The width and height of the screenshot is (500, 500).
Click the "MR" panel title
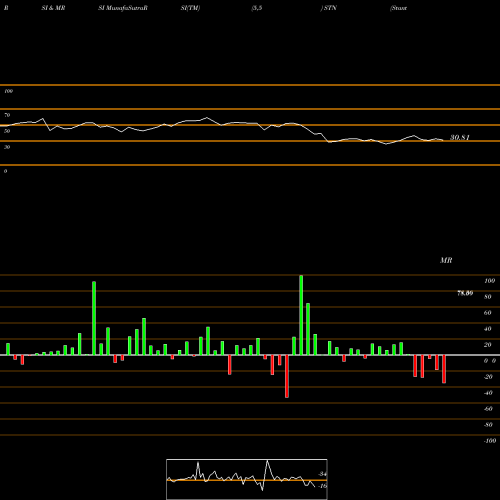coord(446,260)
